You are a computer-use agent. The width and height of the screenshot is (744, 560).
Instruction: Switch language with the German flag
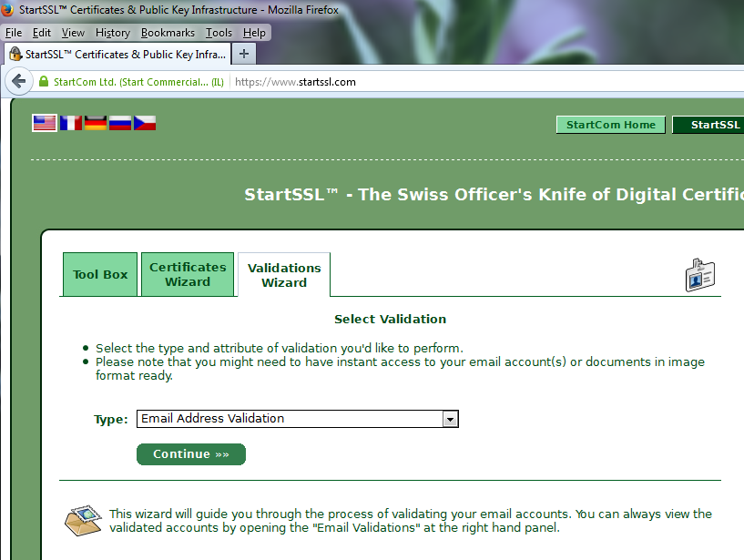point(96,123)
